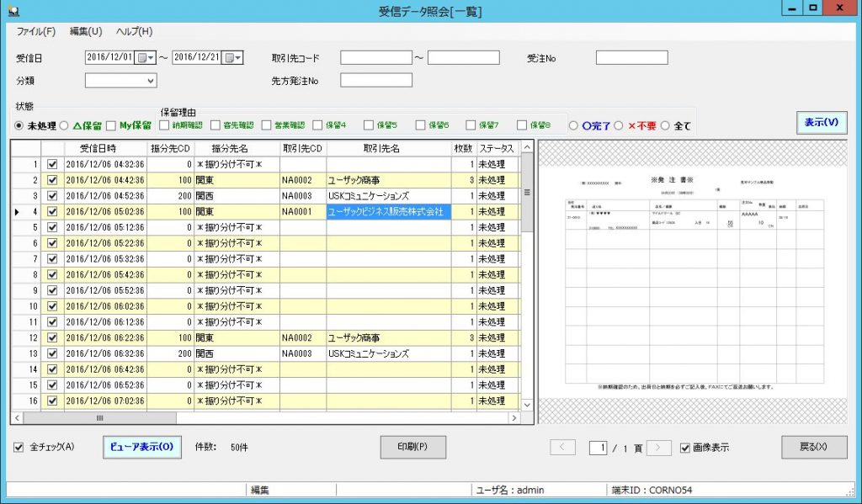Screen dimensions: 862x504
Task: Uncheck the checkbox in row 12
Action: coord(52,337)
